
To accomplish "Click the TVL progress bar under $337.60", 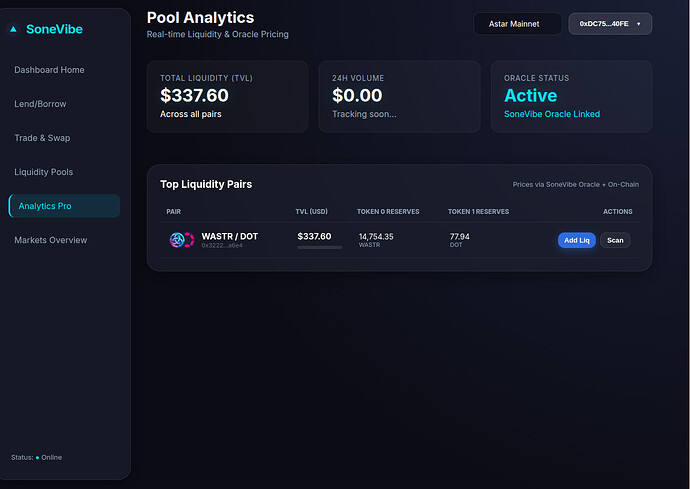I will 319,247.
